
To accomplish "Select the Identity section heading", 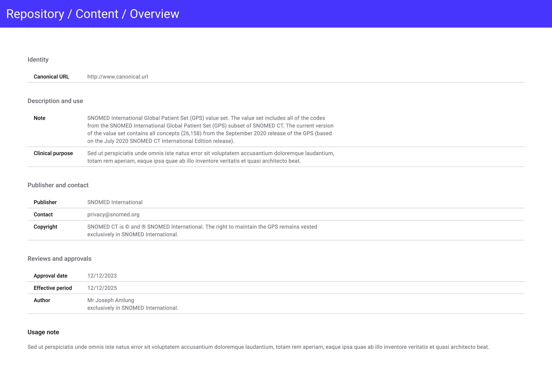I will 38,60.
